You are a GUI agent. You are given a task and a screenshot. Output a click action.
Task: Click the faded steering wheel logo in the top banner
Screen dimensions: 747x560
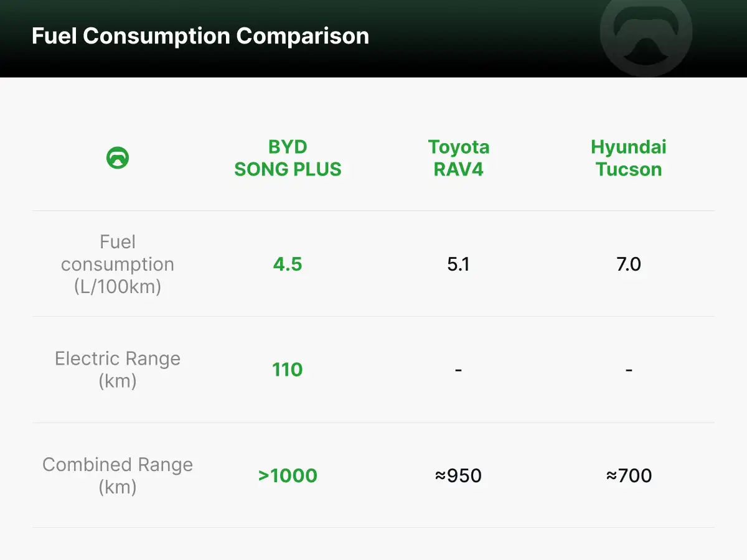point(646,36)
